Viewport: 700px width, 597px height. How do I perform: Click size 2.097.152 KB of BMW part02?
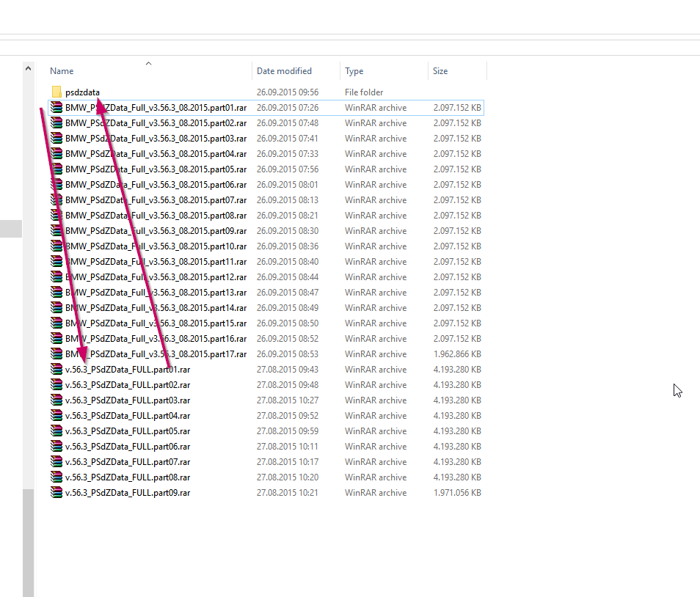click(457, 122)
